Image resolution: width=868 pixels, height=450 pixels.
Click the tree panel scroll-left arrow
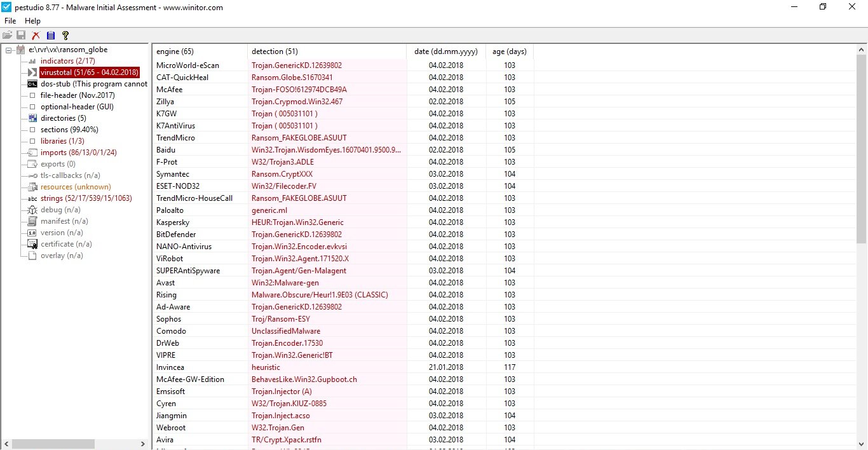point(7,444)
